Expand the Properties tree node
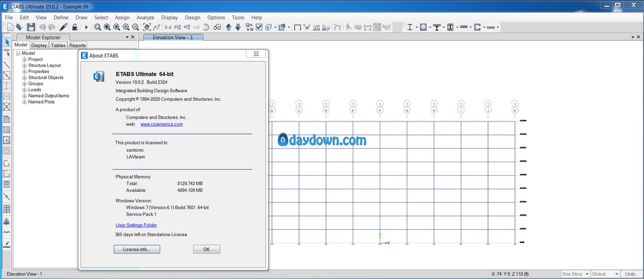644x279 pixels. tap(24, 72)
